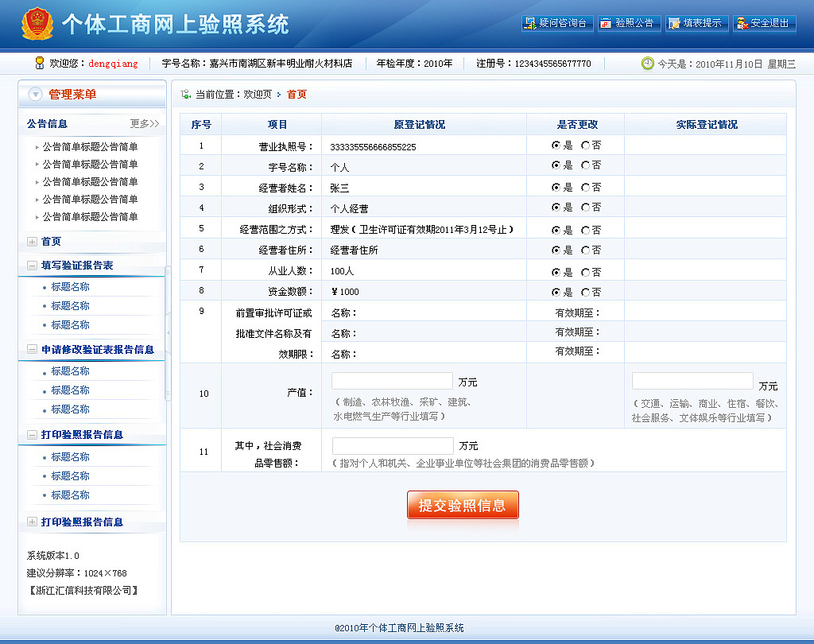Select 是 for 经营者住所 row
The image size is (814, 644).
pyautogui.click(x=556, y=250)
